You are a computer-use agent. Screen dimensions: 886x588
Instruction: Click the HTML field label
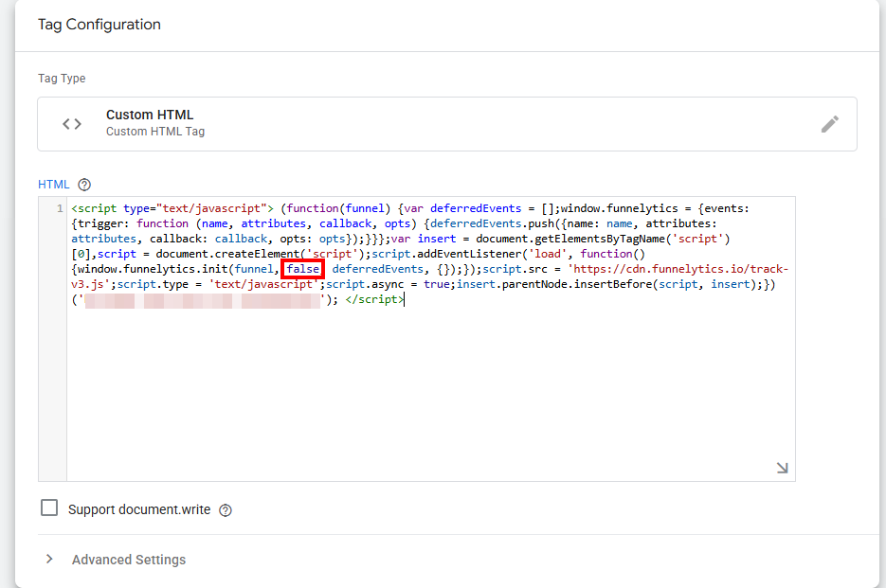pos(54,185)
